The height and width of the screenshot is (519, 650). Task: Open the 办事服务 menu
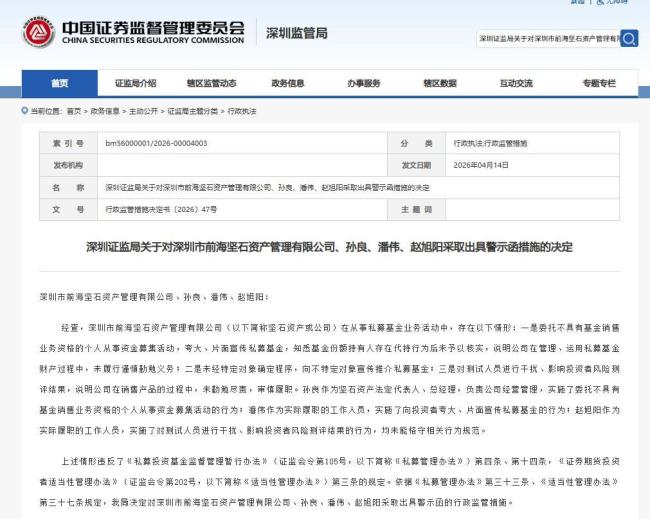tap(364, 83)
